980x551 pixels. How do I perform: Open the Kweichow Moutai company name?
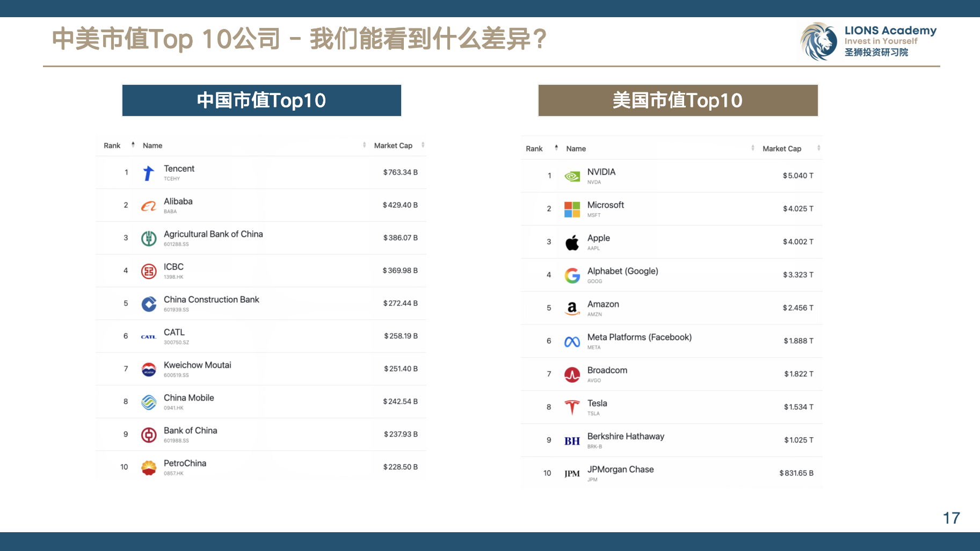coord(197,365)
